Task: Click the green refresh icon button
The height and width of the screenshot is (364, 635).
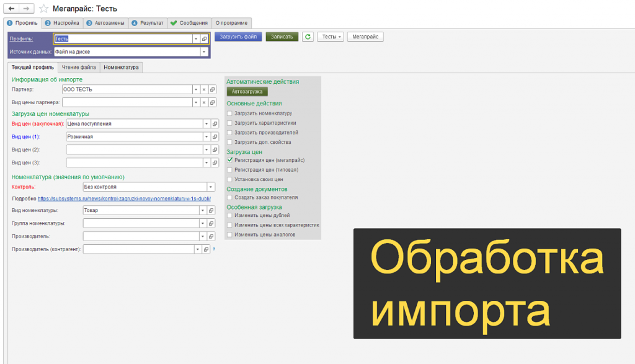Action: (x=308, y=37)
